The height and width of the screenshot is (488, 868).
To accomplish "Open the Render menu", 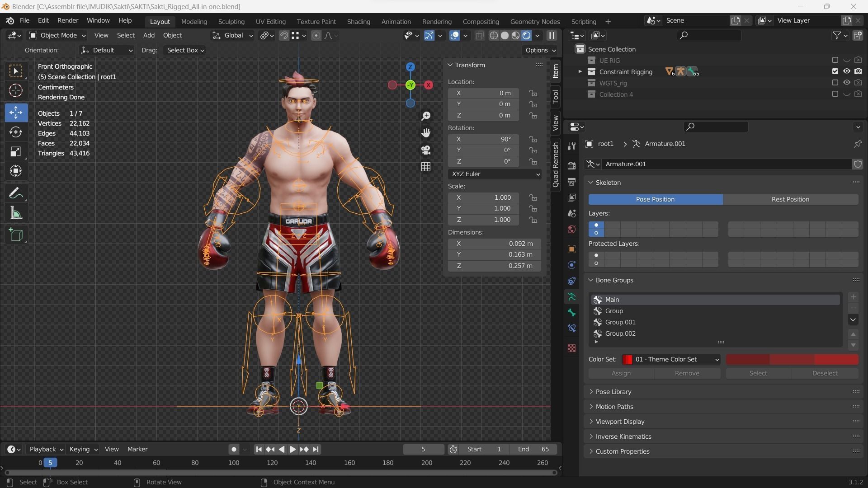I will (68, 21).
